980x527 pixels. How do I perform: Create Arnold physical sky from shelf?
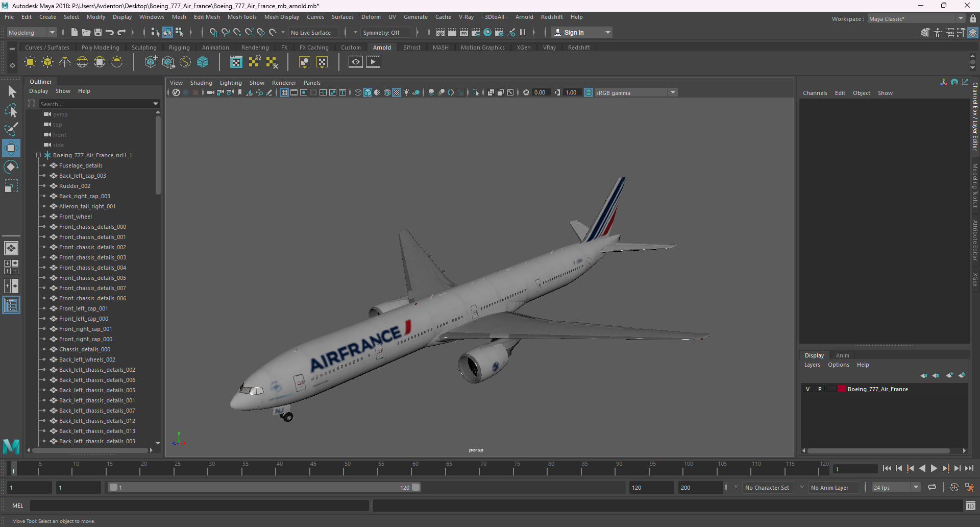117,62
